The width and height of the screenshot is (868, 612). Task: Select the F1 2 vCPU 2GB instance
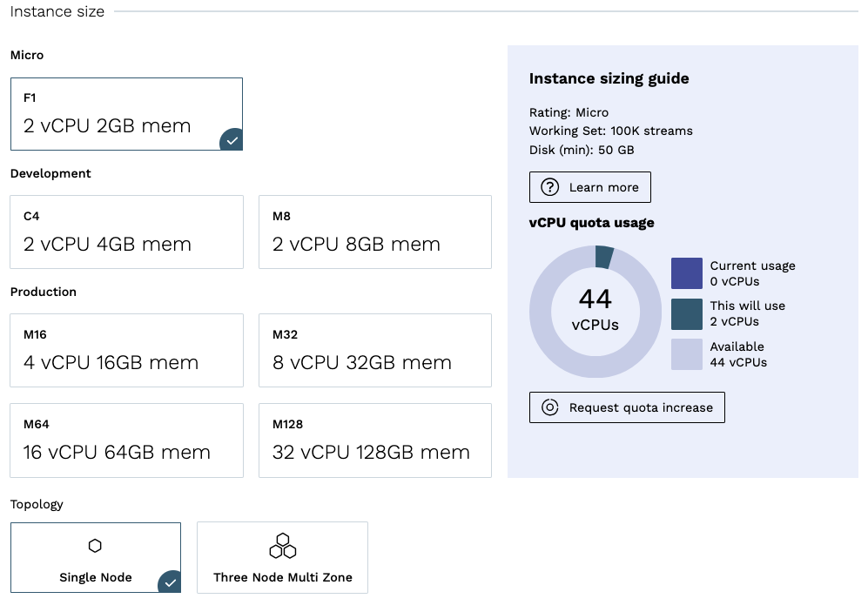click(x=126, y=114)
